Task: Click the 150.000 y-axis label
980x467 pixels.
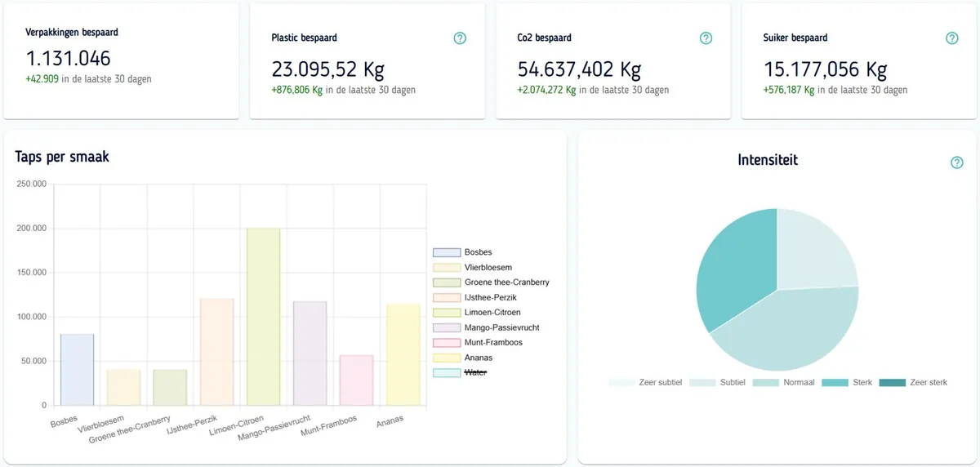Action: pyautogui.click(x=32, y=273)
